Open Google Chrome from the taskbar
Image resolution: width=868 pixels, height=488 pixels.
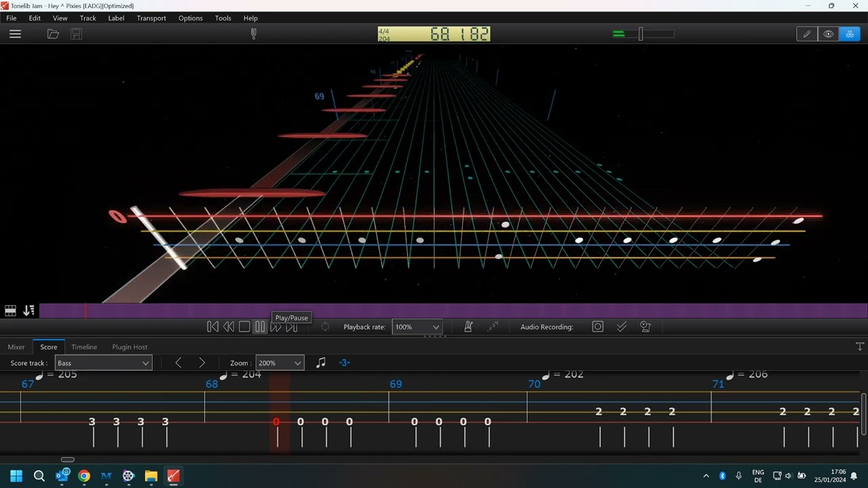coord(84,476)
